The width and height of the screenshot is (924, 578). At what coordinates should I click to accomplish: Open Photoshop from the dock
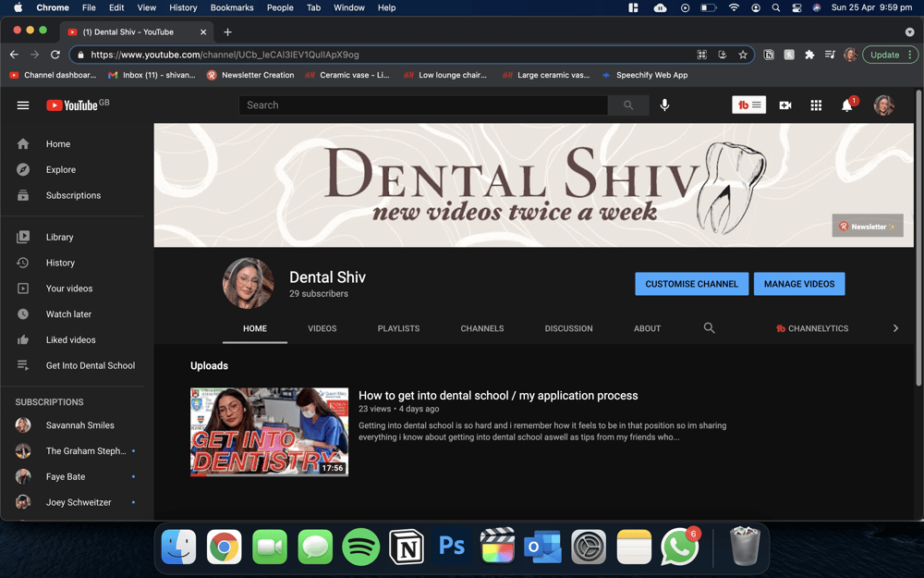(x=452, y=547)
